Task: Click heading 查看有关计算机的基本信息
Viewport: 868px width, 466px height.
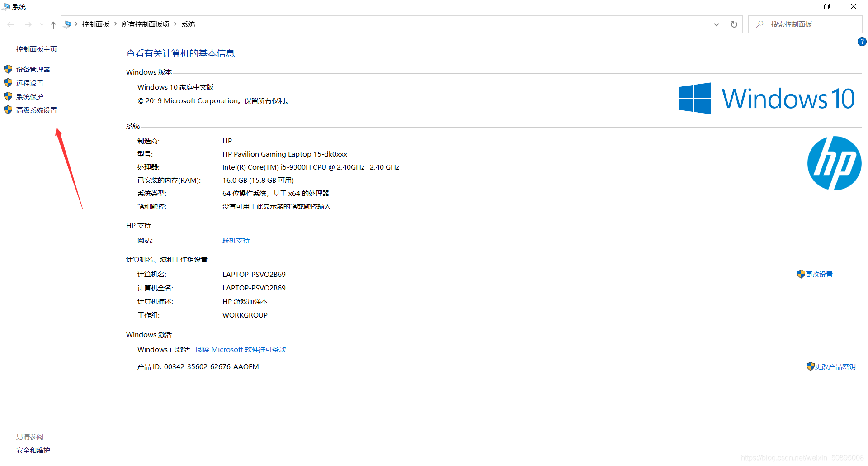Action: point(180,53)
